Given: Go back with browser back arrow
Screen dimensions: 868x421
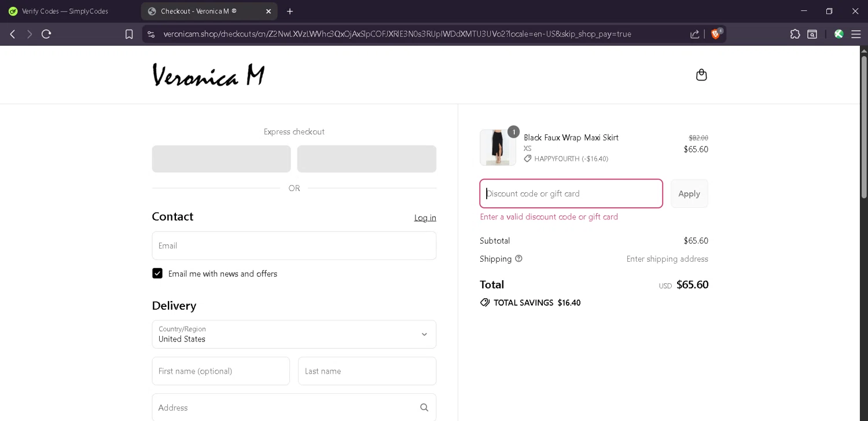Looking at the screenshot, I should pos(12,34).
